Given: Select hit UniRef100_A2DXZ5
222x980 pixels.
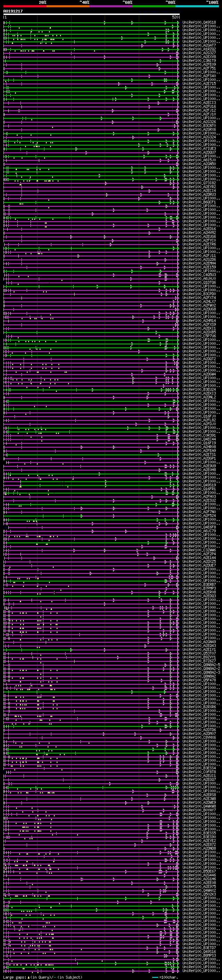Looking at the screenshot, I should tap(199, 561).
